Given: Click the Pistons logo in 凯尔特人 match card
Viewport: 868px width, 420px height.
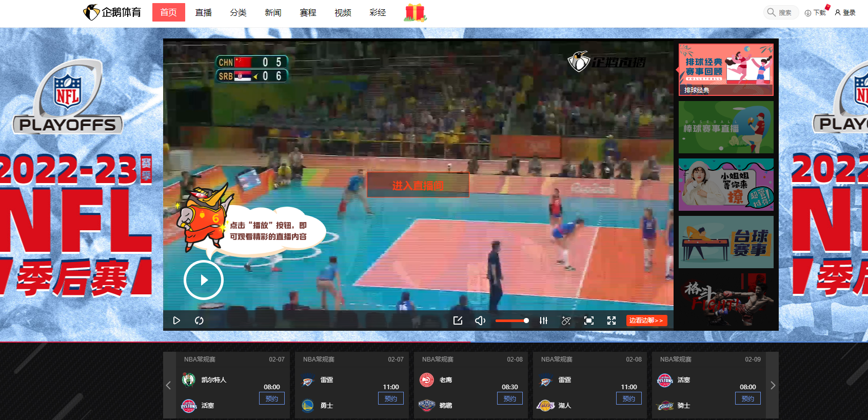Looking at the screenshot, I should [x=188, y=406].
